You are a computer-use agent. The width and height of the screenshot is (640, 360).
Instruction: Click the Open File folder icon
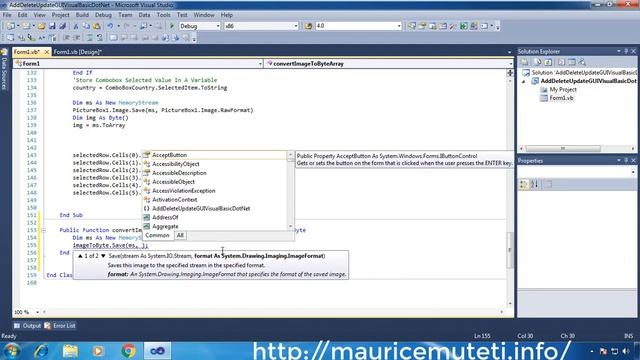coord(41,26)
